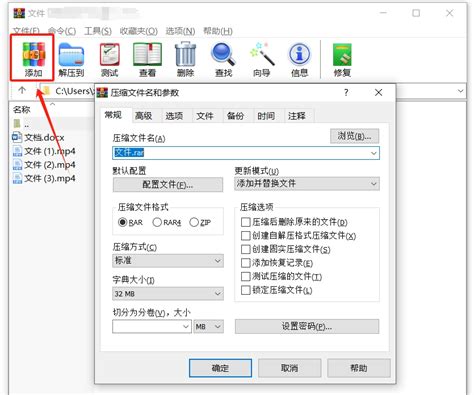Click the parent folder '..' entry
The width and height of the screenshot is (474, 395).
(x=21, y=124)
